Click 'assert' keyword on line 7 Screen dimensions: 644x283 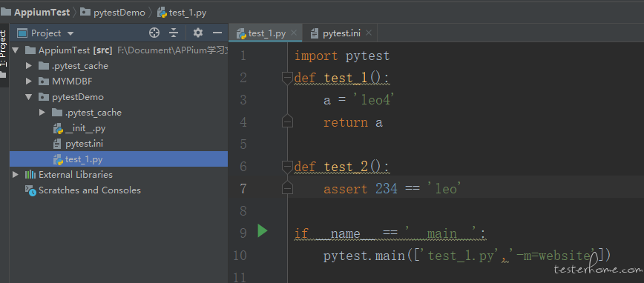(x=346, y=189)
